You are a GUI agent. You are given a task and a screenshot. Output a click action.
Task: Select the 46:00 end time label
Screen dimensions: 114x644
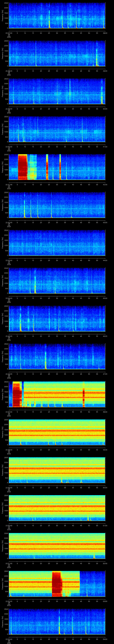[x=105, y=336]
